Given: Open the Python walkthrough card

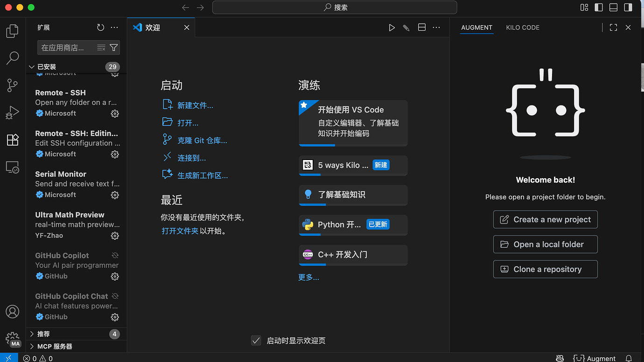Looking at the screenshot, I should tap(353, 225).
